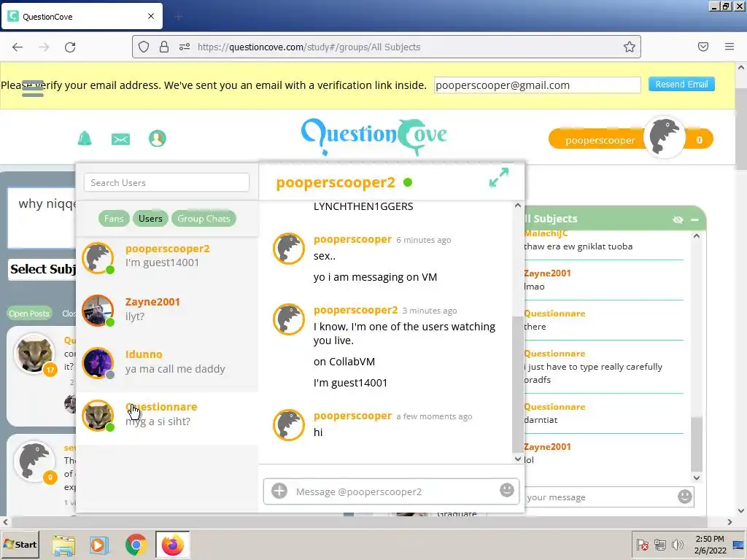
Task: Open Action Center flag tray icon
Action: coord(642,544)
